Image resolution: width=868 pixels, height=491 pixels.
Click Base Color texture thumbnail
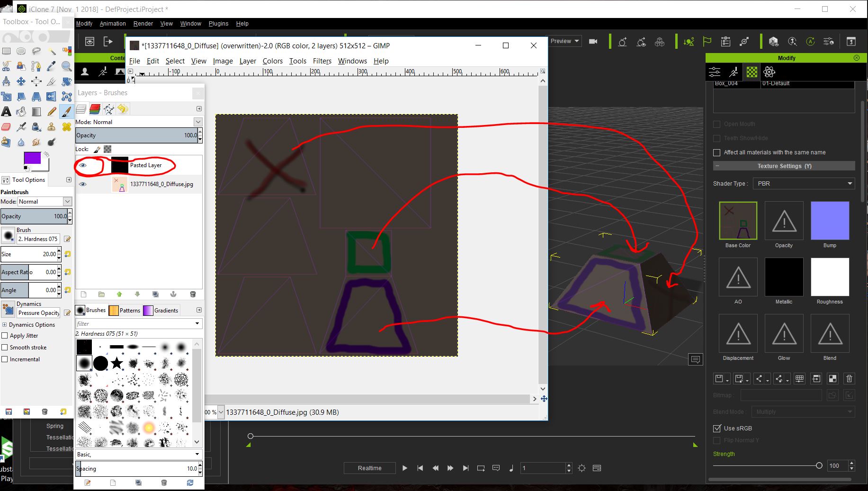(738, 221)
